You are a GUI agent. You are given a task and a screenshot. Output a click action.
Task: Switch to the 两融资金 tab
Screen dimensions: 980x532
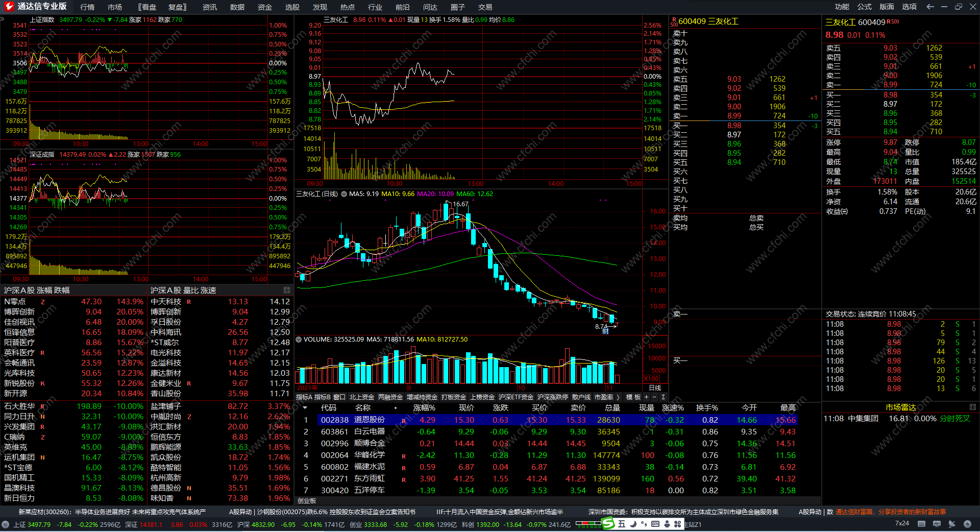[390, 397]
